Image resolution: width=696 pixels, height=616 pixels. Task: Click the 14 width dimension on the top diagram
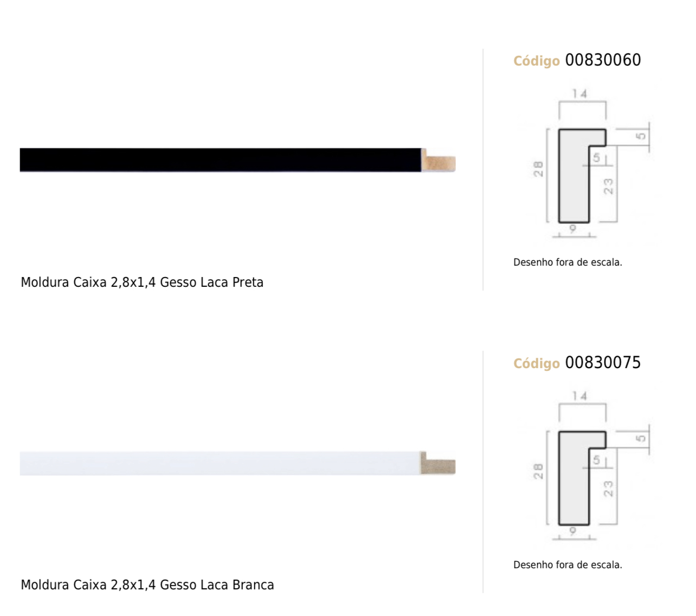[x=579, y=94]
